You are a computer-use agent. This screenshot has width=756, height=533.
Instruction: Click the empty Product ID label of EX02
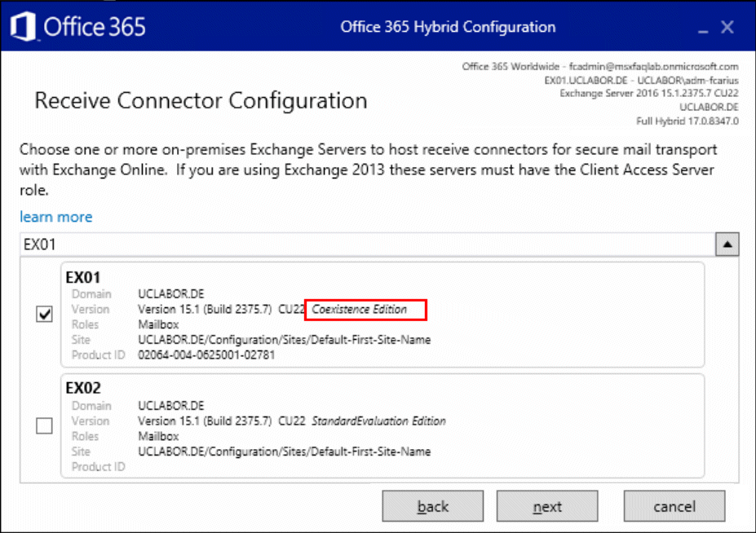point(99,467)
